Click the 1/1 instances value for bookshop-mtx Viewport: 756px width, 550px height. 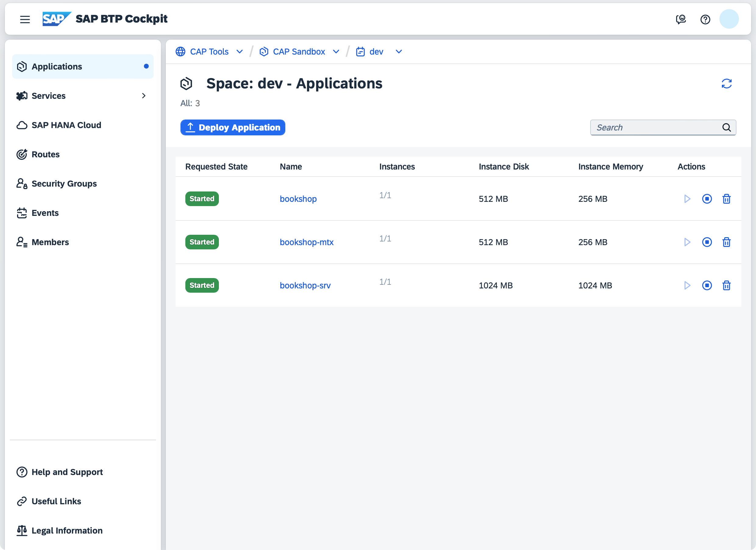pos(385,239)
